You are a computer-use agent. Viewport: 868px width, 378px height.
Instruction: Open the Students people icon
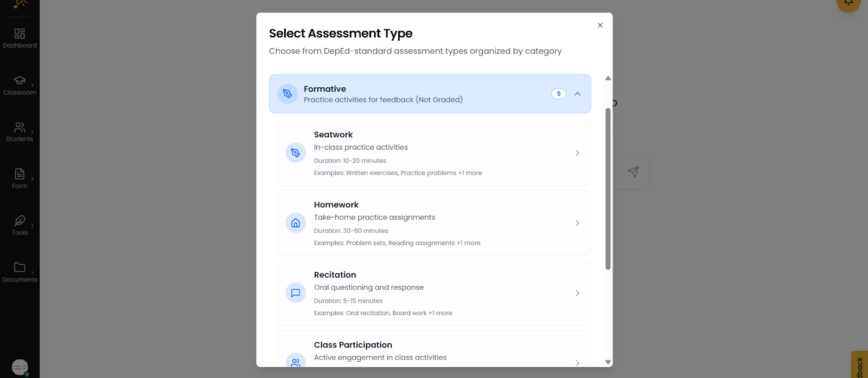(x=20, y=127)
